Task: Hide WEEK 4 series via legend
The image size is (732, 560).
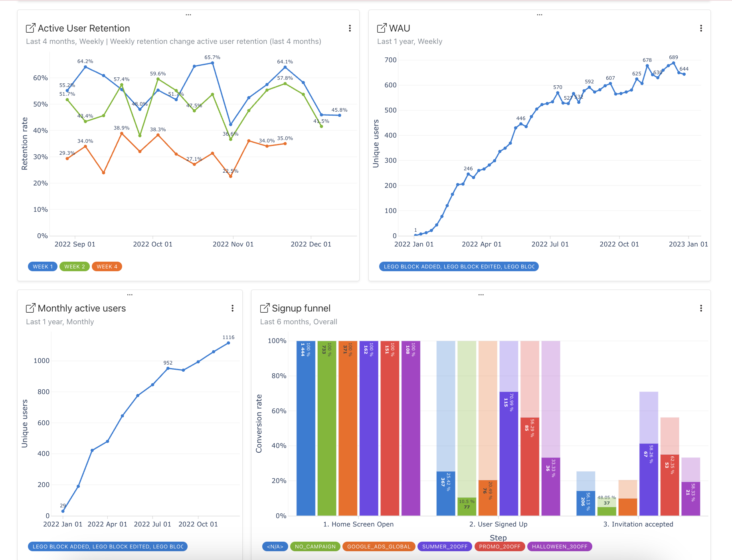Action: pos(107,266)
